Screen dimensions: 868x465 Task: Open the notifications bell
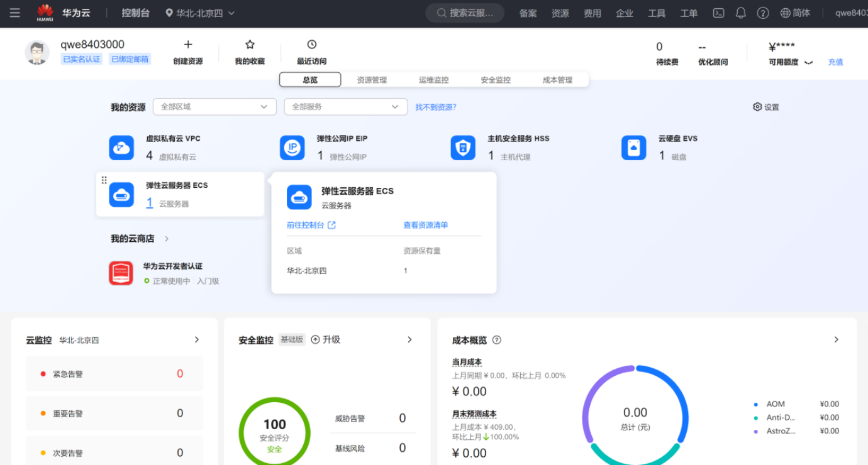coord(741,13)
